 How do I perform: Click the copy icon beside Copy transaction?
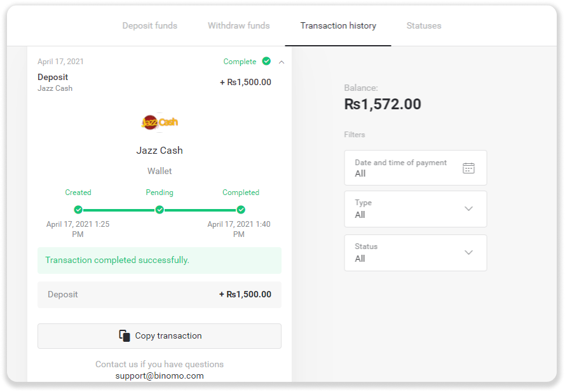pyautogui.click(x=125, y=335)
